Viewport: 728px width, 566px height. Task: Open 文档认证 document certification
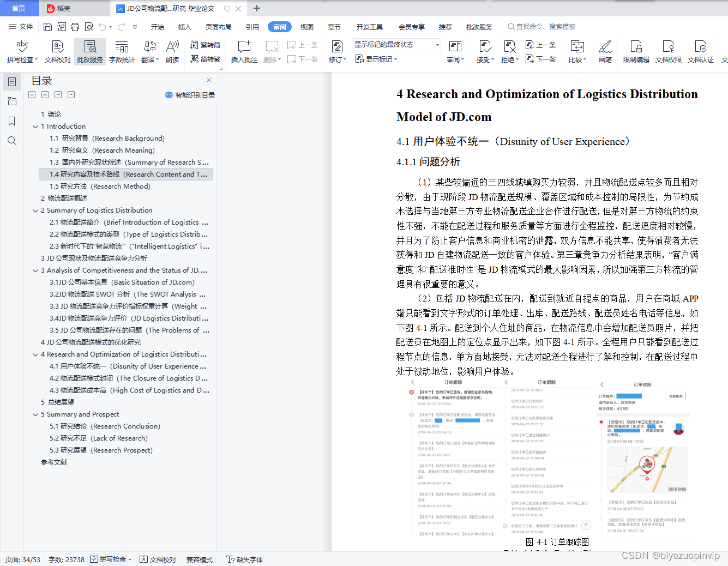click(701, 52)
